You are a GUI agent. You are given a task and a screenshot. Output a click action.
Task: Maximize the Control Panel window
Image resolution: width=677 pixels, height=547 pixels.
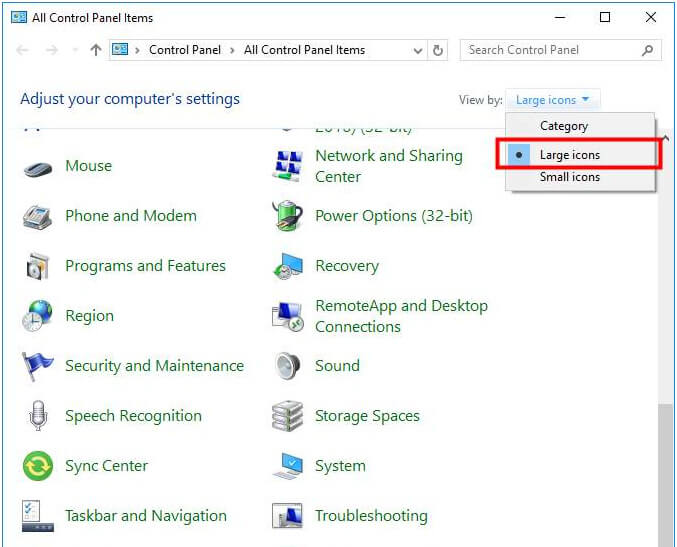point(605,17)
